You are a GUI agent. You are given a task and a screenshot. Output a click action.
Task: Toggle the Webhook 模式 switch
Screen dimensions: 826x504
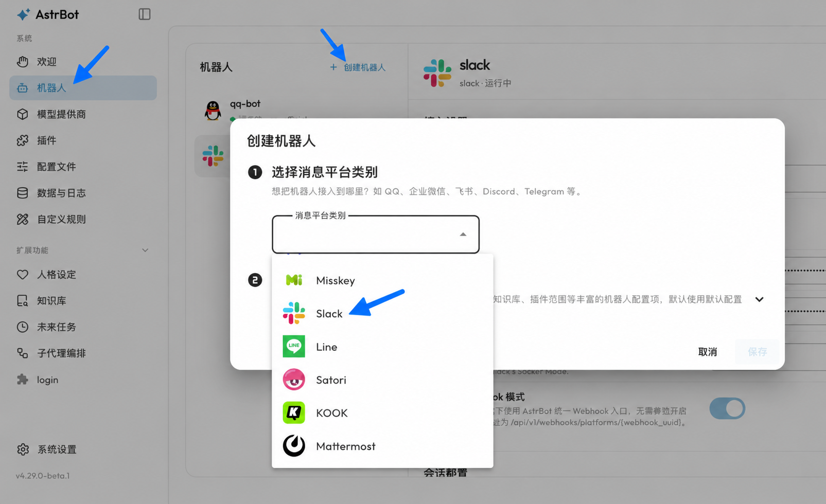click(x=727, y=409)
